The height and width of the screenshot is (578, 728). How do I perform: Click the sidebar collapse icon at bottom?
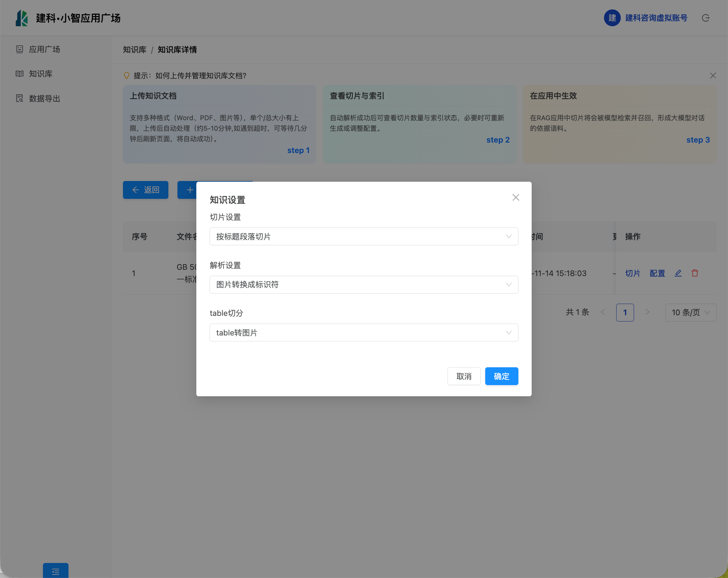click(x=56, y=571)
